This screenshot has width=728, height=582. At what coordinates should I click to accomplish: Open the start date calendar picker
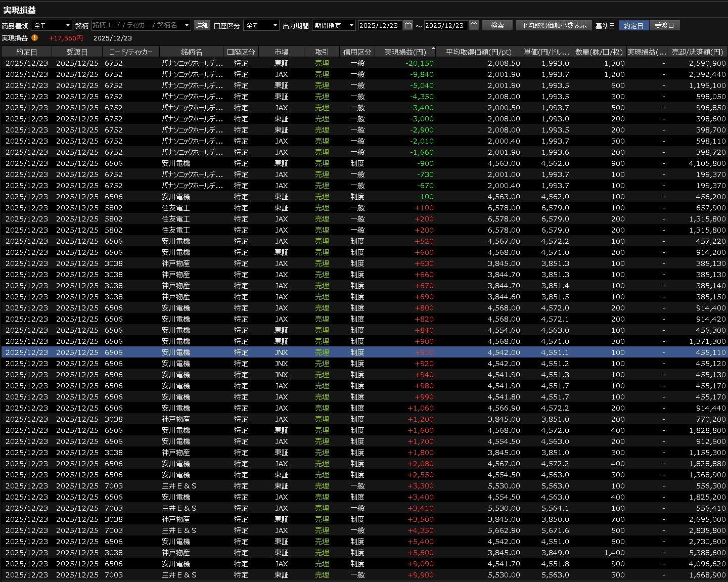click(x=408, y=25)
